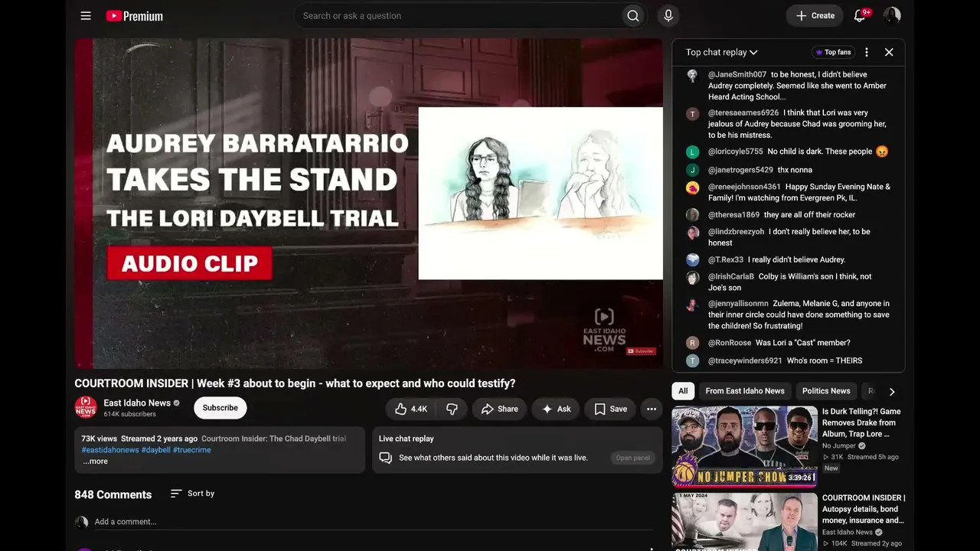Select From East Idaho News chip
Image resolution: width=980 pixels, height=551 pixels.
pyautogui.click(x=745, y=391)
